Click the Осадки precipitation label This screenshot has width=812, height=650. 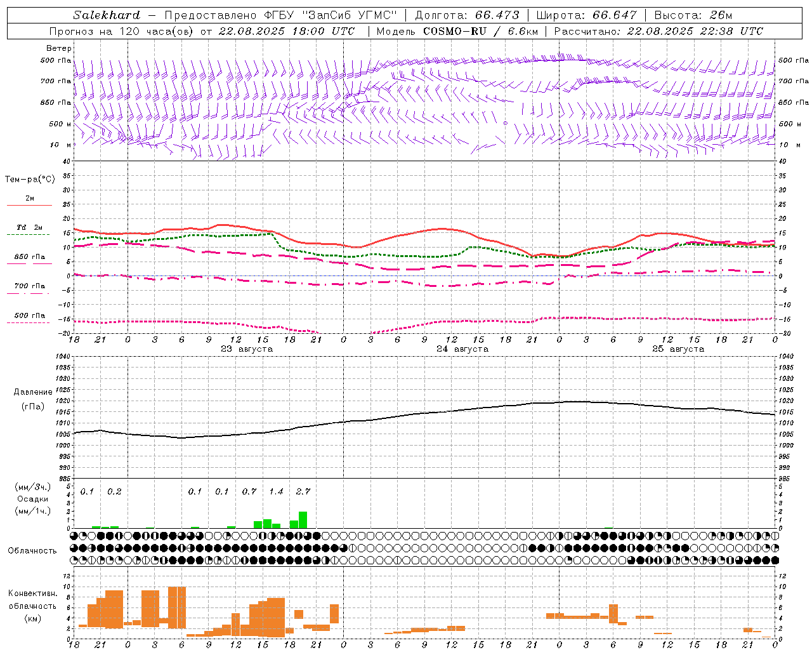tap(32, 499)
